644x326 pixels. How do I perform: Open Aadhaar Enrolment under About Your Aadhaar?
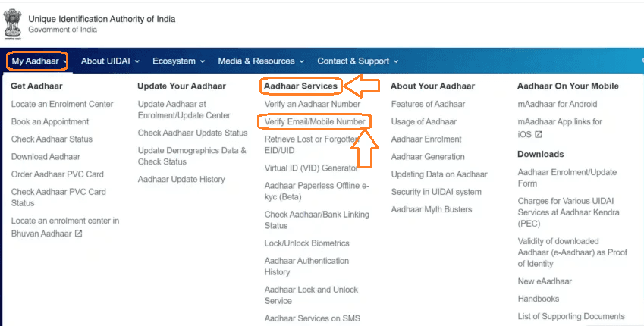click(426, 139)
